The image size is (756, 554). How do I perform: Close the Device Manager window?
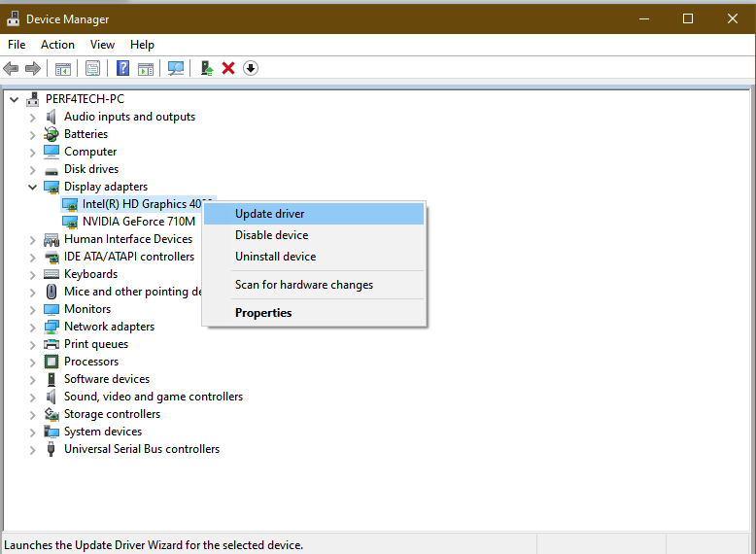(733, 18)
